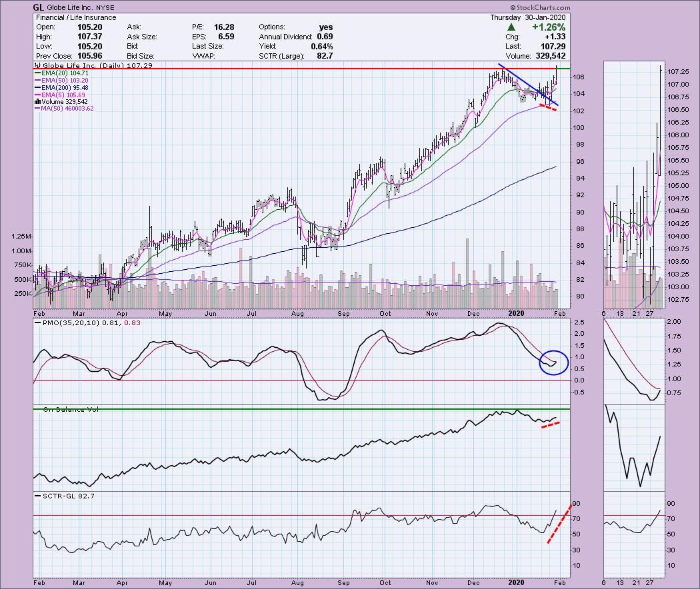Select the Ask Size label in the quote table
Image resolution: width=700 pixels, height=589 pixels.
(142, 37)
